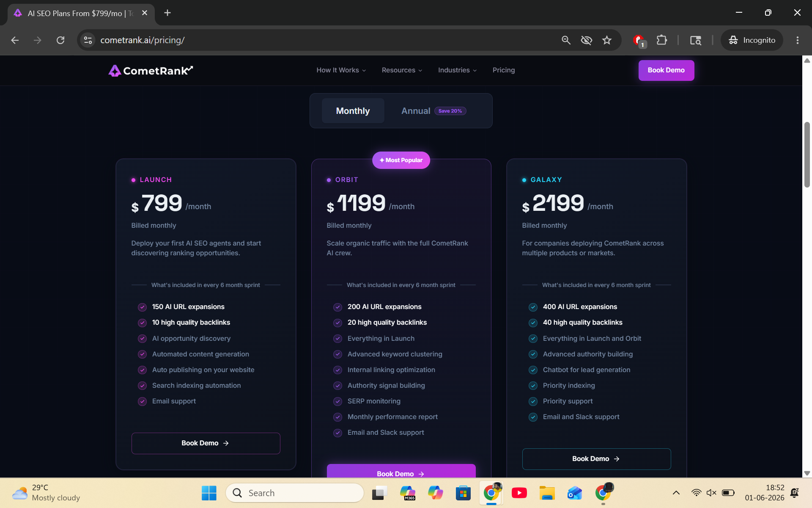Switch billing to Monthly
This screenshot has height=508, width=812.
pyautogui.click(x=353, y=111)
